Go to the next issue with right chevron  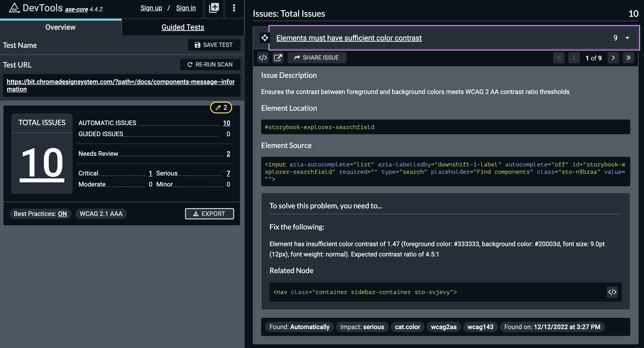tap(613, 58)
